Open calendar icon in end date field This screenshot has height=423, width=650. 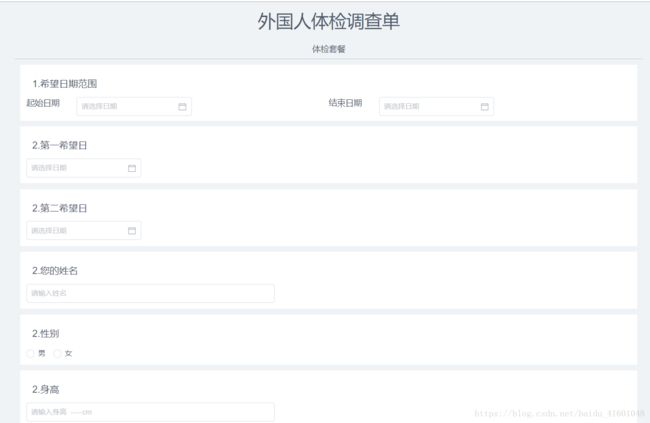[485, 107]
